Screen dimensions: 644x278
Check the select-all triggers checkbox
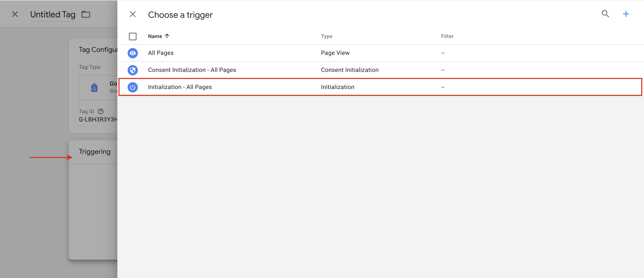(x=133, y=36)
